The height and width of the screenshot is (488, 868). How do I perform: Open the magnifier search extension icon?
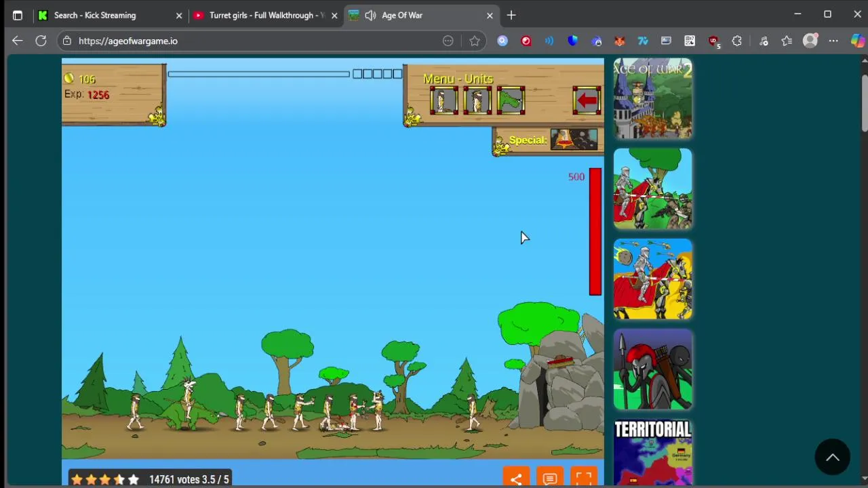(x=502, y=41)
